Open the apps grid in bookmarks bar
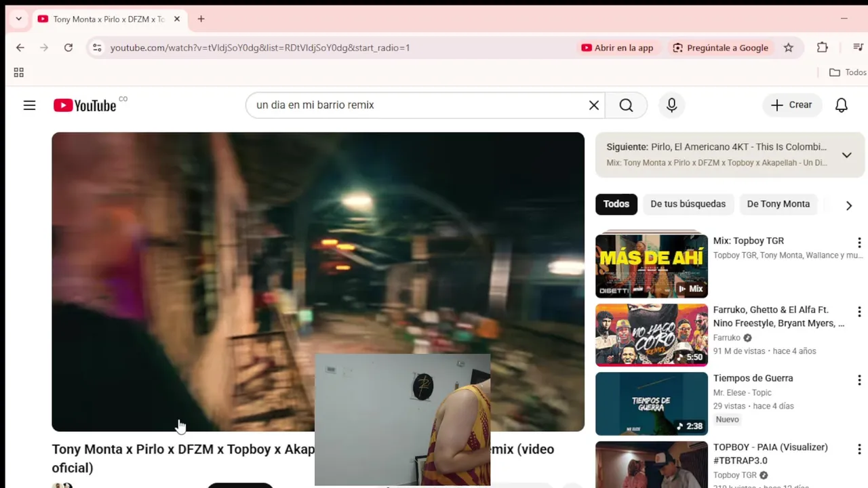 coord(19,73)
